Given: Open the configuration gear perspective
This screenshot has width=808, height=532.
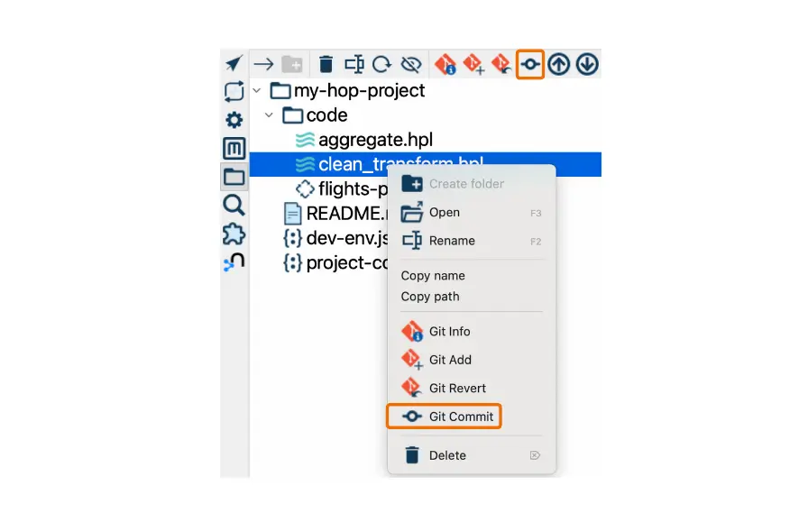Looking at the screenshot, I should (234, 120).
